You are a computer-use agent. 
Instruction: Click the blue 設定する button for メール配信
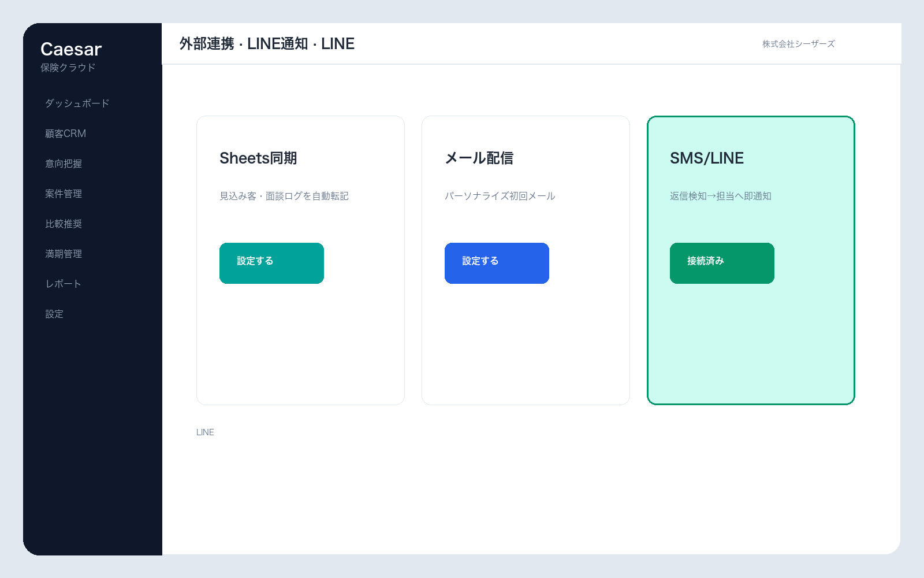click(497, 263)
